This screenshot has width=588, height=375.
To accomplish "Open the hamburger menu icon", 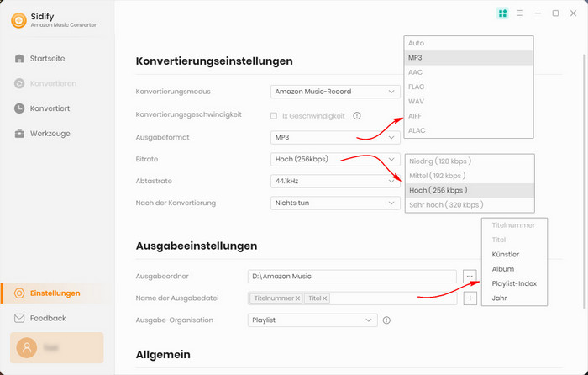I will (x=520, y=13).
